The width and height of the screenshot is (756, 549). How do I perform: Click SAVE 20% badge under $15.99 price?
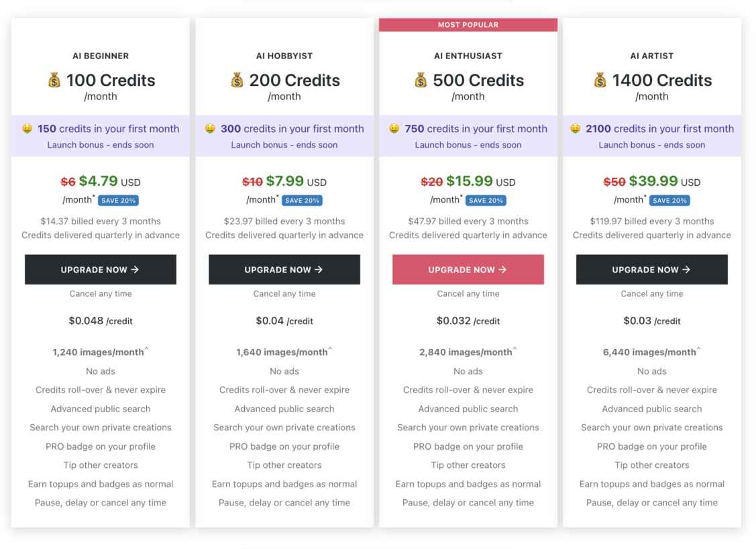(486, 200)
